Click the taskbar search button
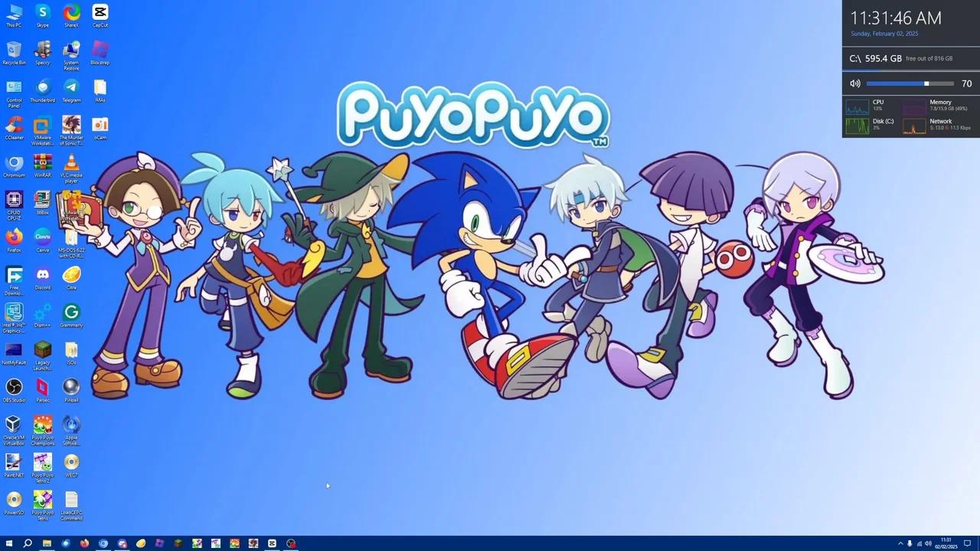980x551 pixels. click(x=28, y=543)
